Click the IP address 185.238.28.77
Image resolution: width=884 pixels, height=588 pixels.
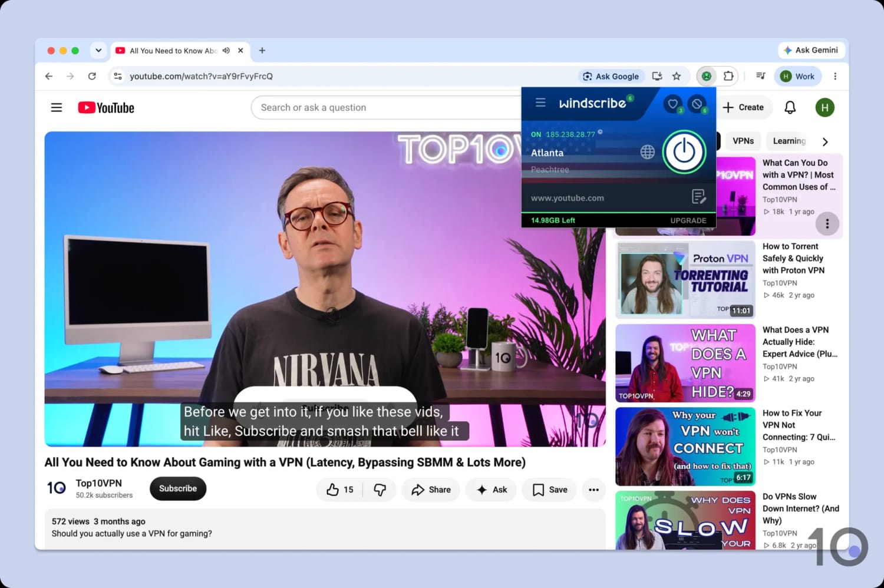(570, 134)
